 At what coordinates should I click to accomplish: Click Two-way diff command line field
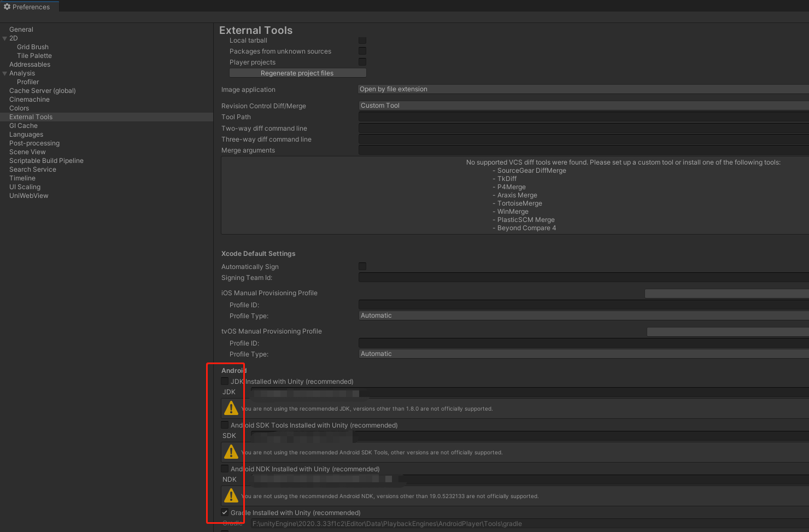(583, 128)
